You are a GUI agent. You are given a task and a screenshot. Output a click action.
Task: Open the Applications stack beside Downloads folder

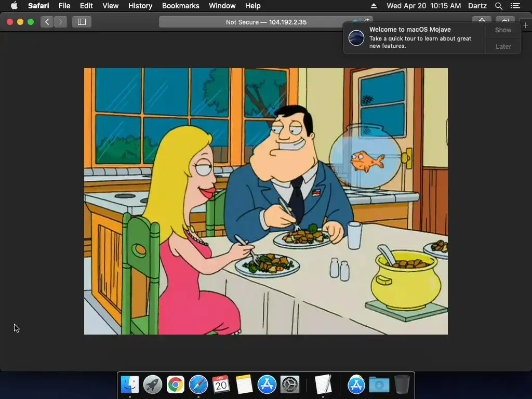(x=356, y=384)
